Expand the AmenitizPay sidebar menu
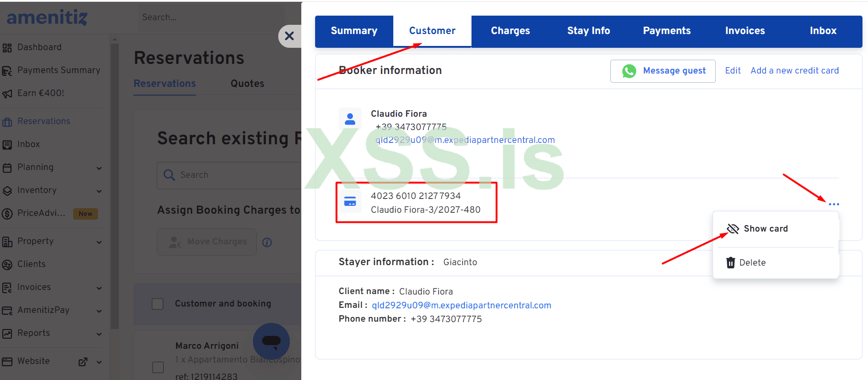Viewport: 868px width, 380px height. 99,311
